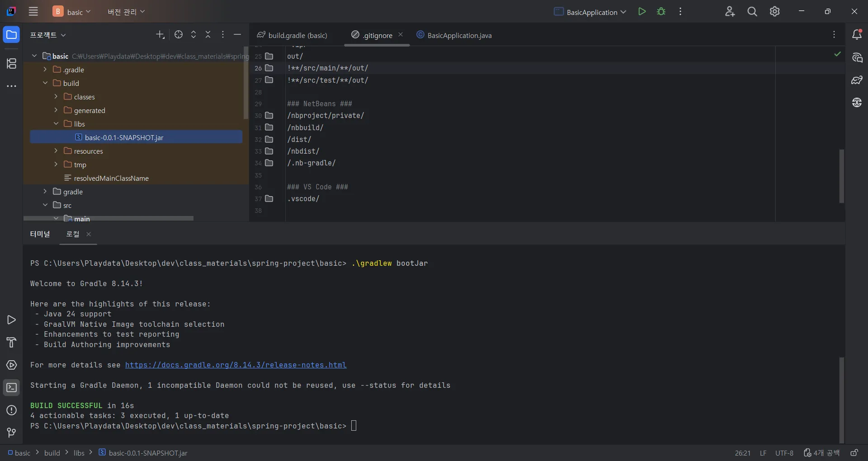Toggle read-only lock in status bar

(x=854, y=453)
